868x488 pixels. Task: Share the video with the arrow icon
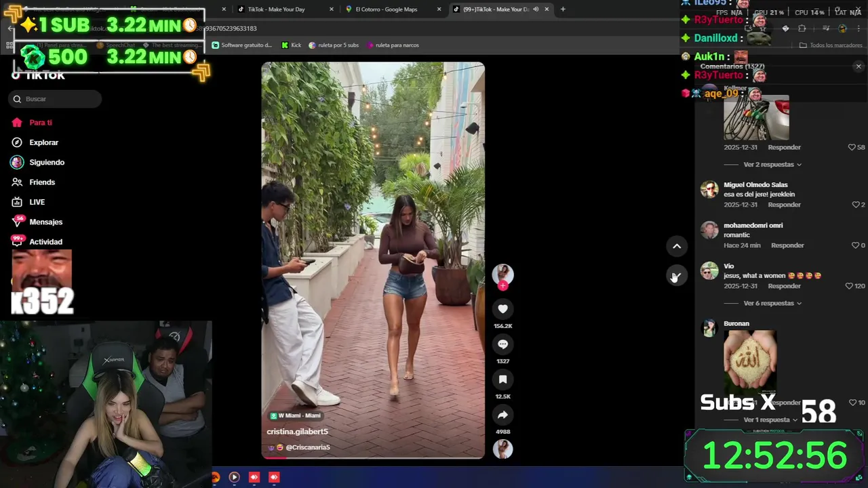tap(502, 415)
